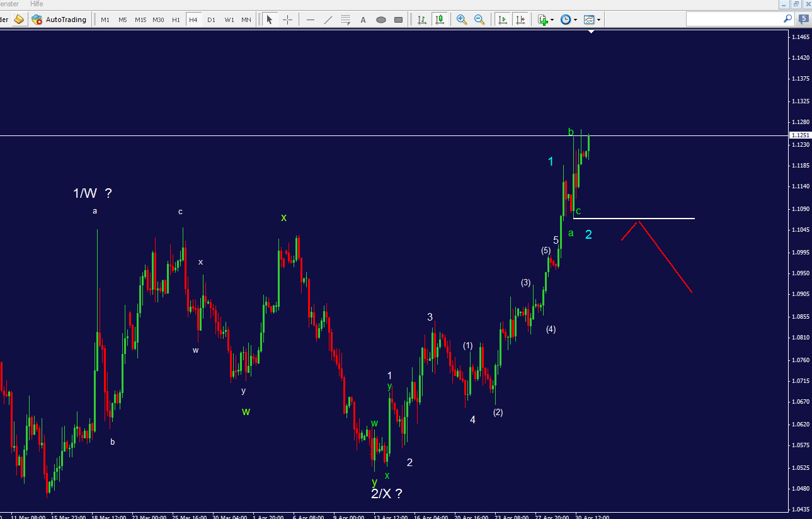Open the Fenster menu
812x519 pixels.
point(8,4)
